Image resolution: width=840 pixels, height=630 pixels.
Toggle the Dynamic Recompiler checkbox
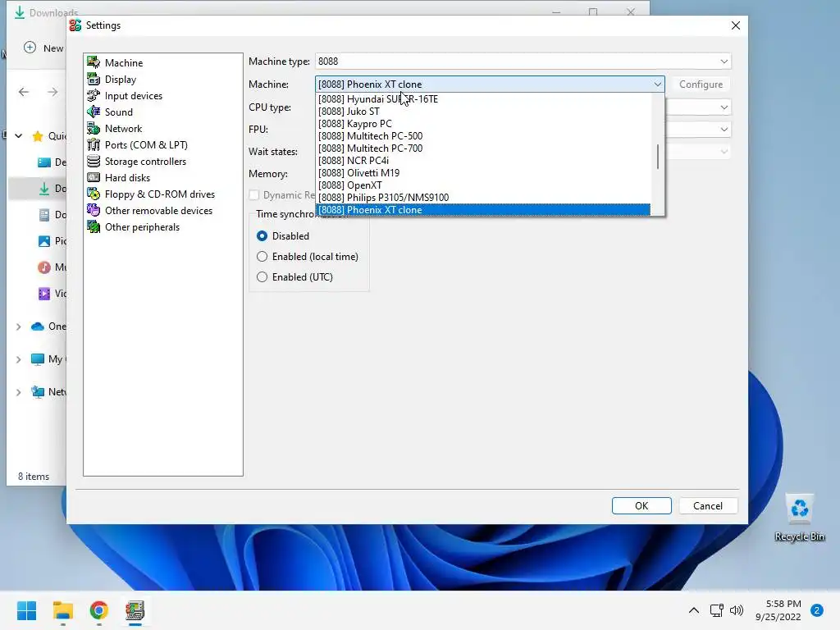[x=254, y=195]
